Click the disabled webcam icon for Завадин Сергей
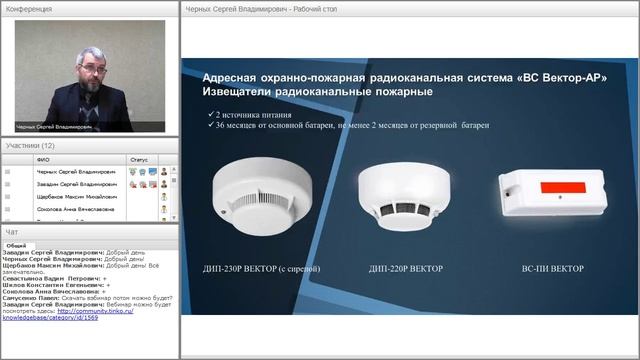640x360 pixels. [142, 184]
